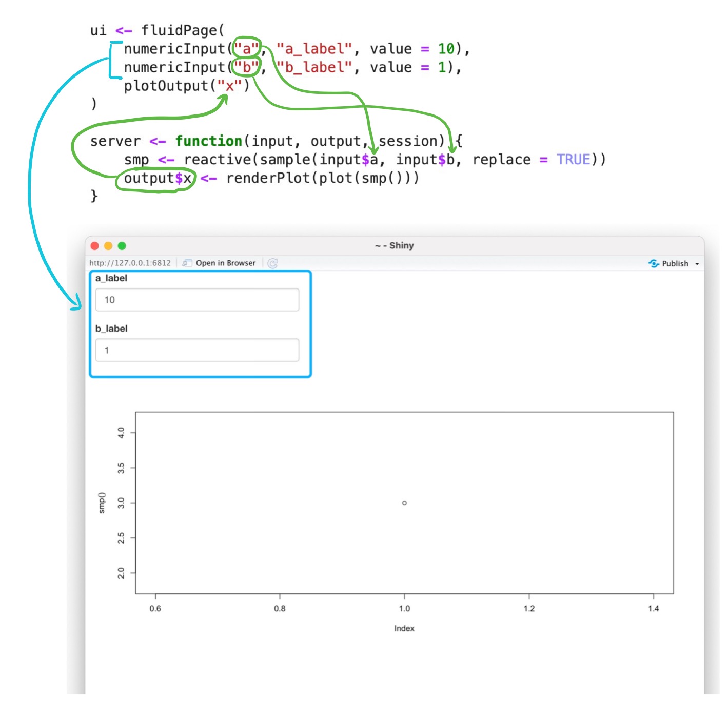Focus the a_label numeric input
The image size is (728, 712).
point(197,300)
